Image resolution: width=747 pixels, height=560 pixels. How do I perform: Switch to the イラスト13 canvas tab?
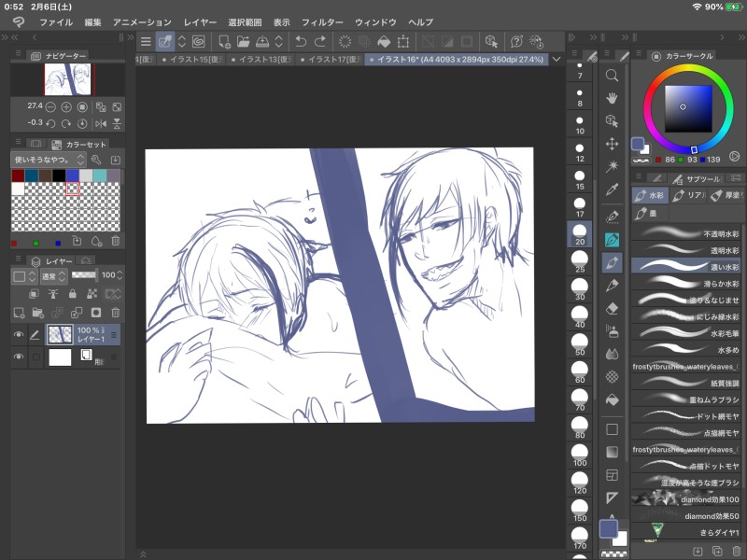point(261,60)
